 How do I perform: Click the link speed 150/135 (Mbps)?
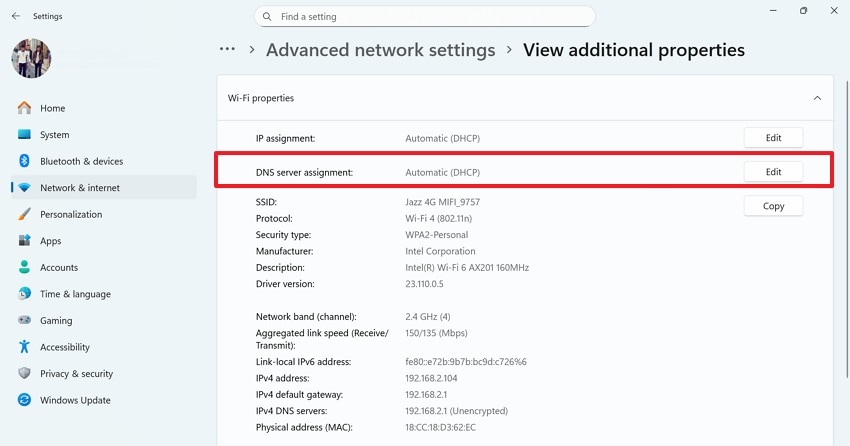(436, 333)
